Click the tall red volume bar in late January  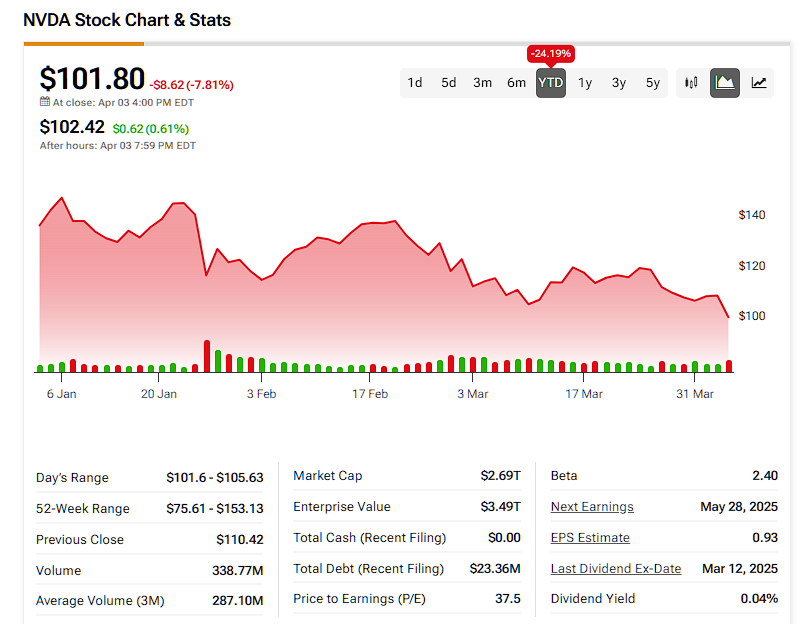point(207,357)
